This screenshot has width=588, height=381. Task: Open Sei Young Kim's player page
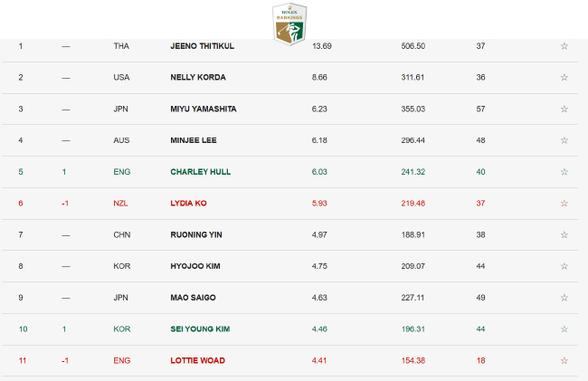point(200,329)
